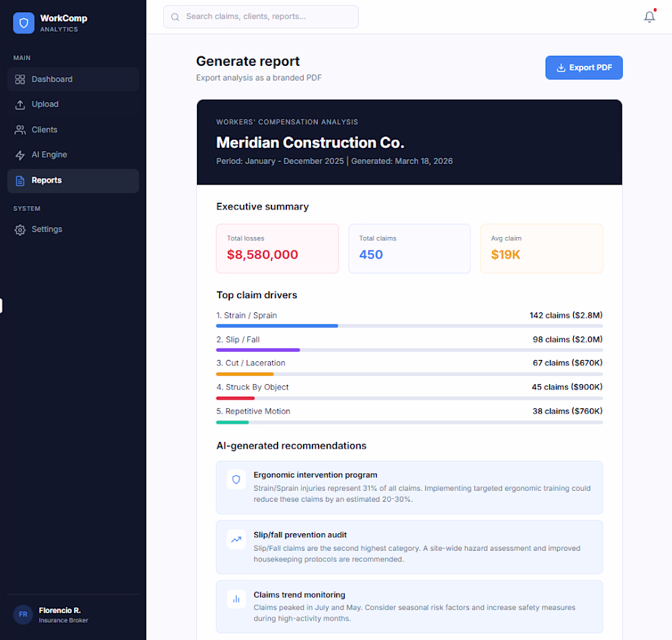Click the Slip / Fall purple progress bar
Image resolution: width=672 pixels, height=640 pixels.
click(x=258, y=350)
